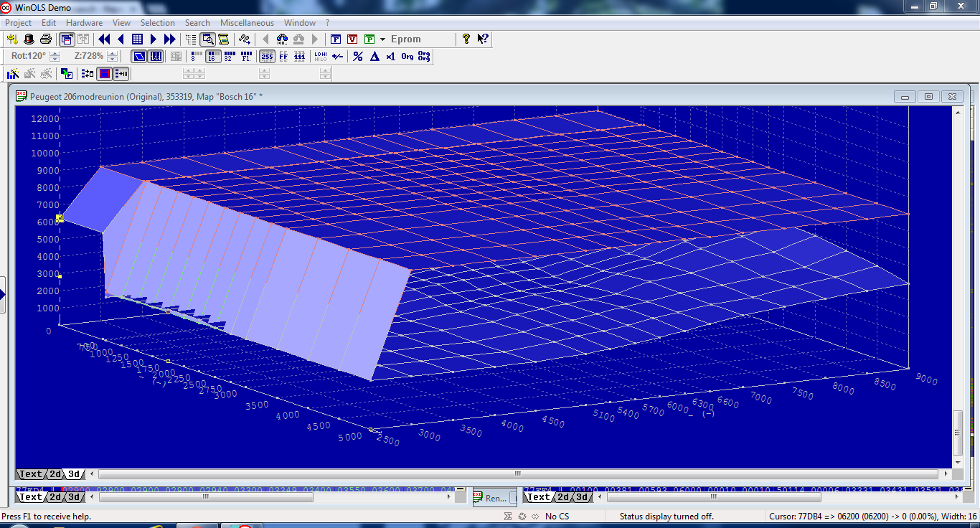Click the map window horizontal scrollbar
980x528 pixels.
point(517,474)
